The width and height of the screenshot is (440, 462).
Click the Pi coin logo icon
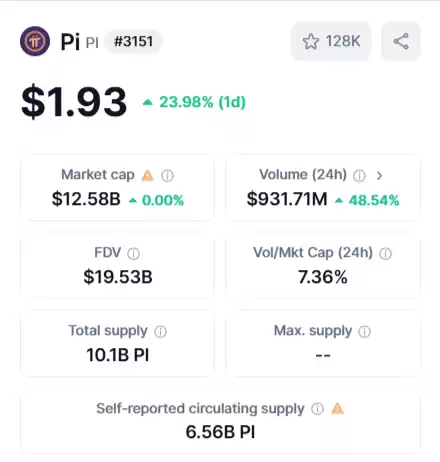35,41
